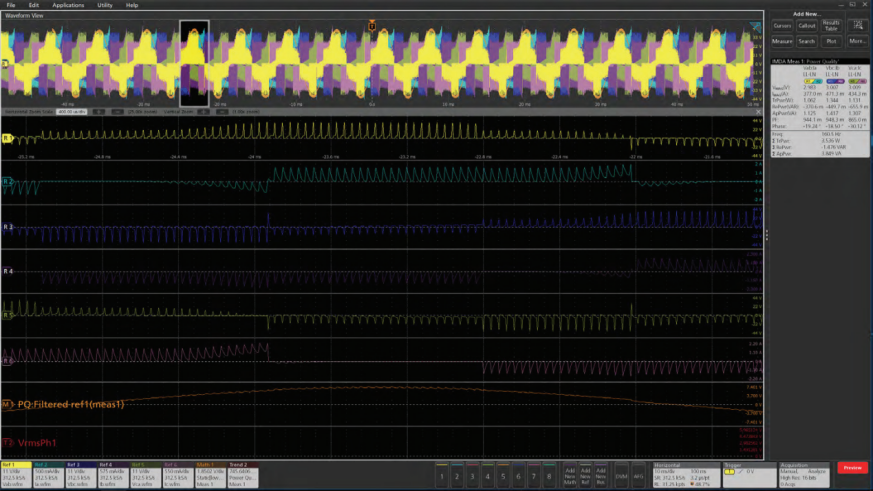Viewport: 873px width, 491px height.
Task: Click the Cursors button
Action: pos(782,25)
